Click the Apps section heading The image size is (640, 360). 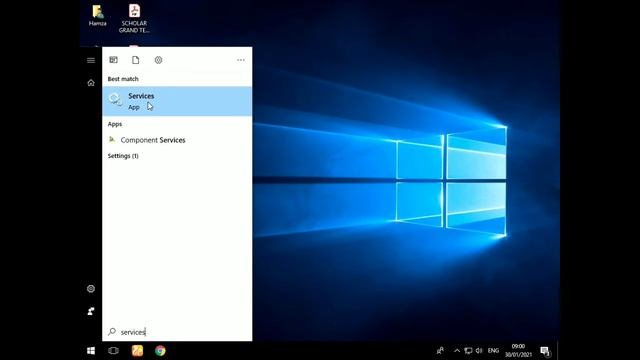click(115, 124)
